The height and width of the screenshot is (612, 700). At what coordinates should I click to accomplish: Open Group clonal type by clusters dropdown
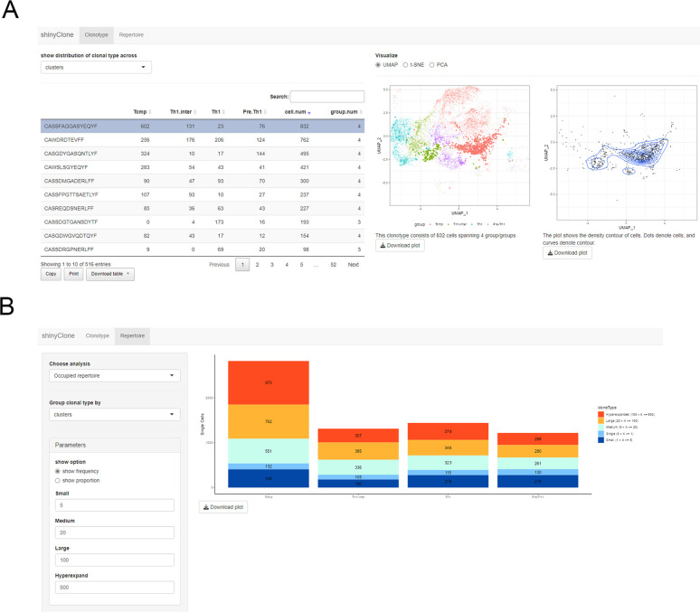pyautogui.click(x=115, y=415)
